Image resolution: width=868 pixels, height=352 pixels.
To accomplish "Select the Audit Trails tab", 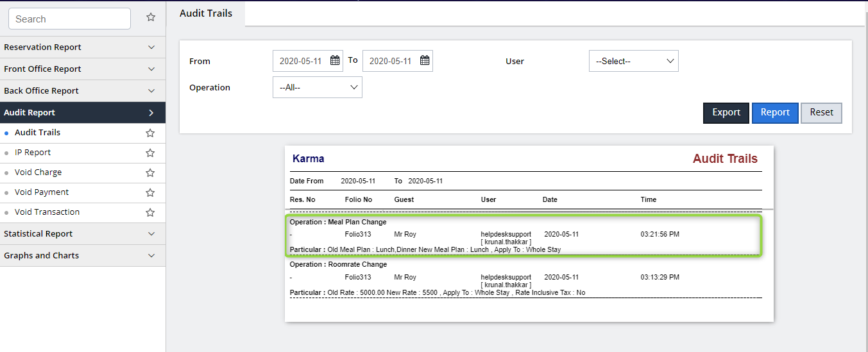I will tap(206, 13).
